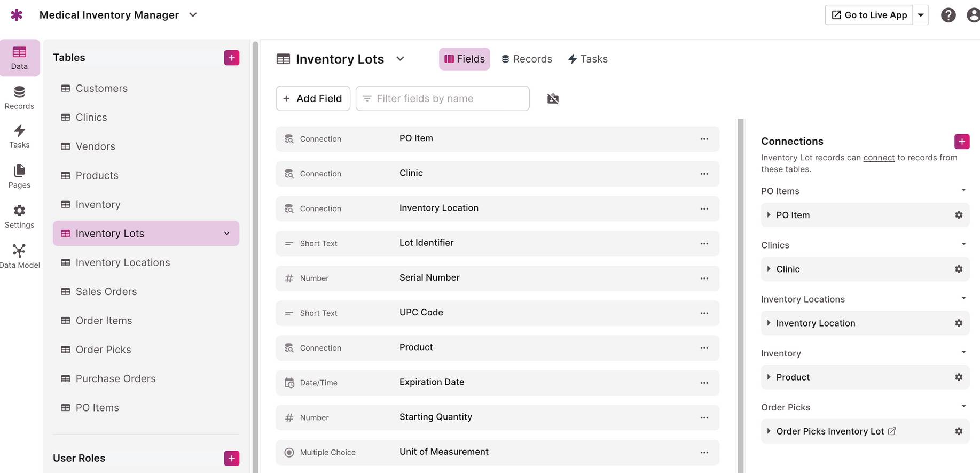The width and height of the screenshot is (980, 473).
Task: Add a new user role with plus
Action: [x=232, y=458]
